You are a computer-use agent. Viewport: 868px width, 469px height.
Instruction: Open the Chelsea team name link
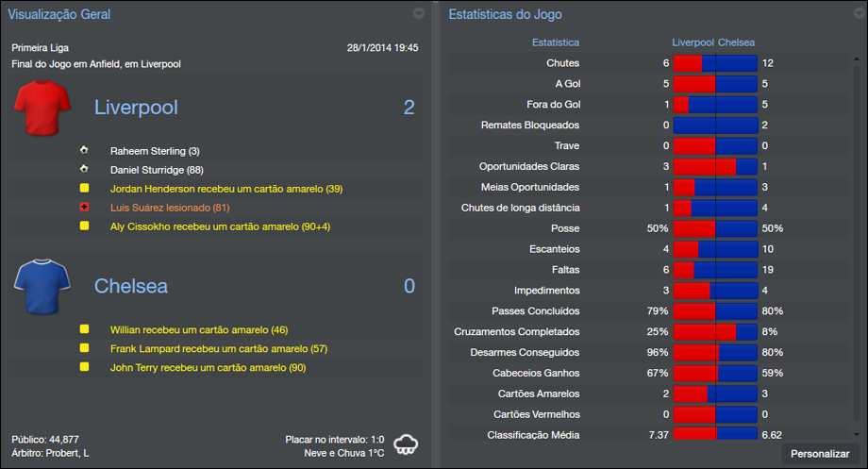[131, 286]
